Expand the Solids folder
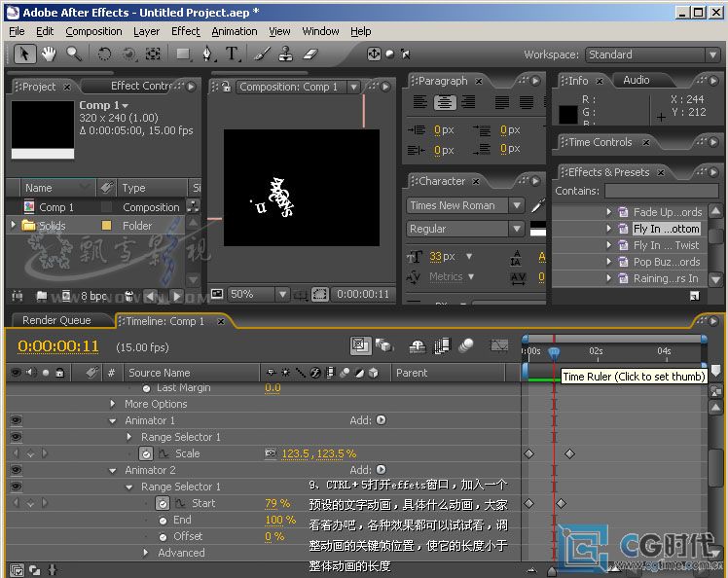Screen dimensions: 728x578 click(14, 225)
